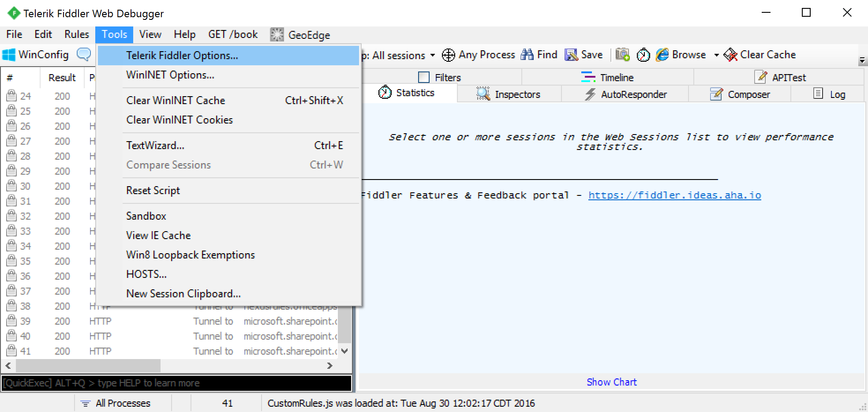Viewport: 868px width, 412px height.
Task: Click the Clear Cache icon
Action: point(730,55)
